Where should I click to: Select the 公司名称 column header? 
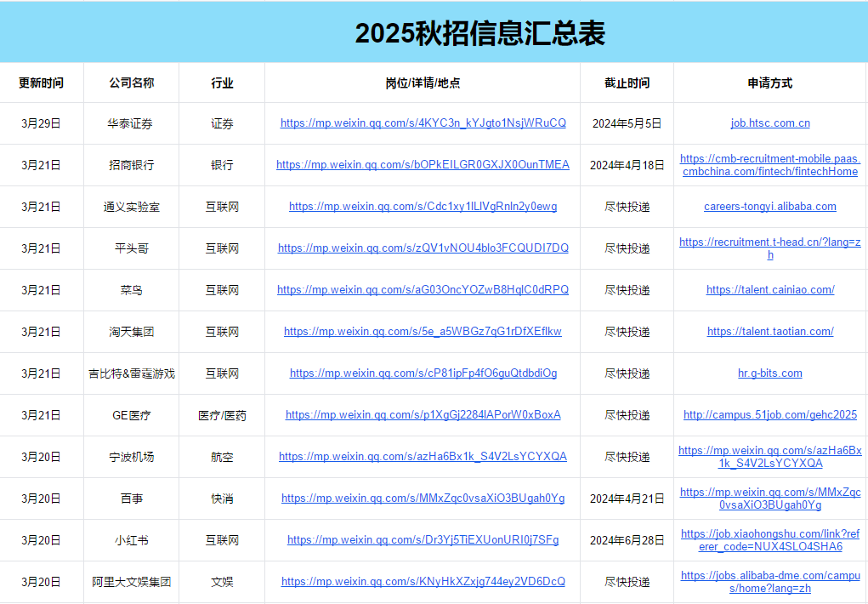click(x=131, y=83)
